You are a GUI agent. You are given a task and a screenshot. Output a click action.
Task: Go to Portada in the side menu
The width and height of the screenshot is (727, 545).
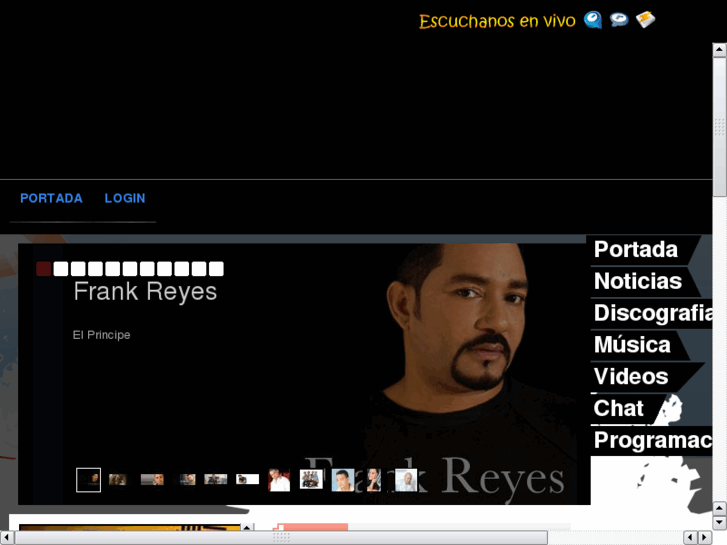tap(636, 250)
